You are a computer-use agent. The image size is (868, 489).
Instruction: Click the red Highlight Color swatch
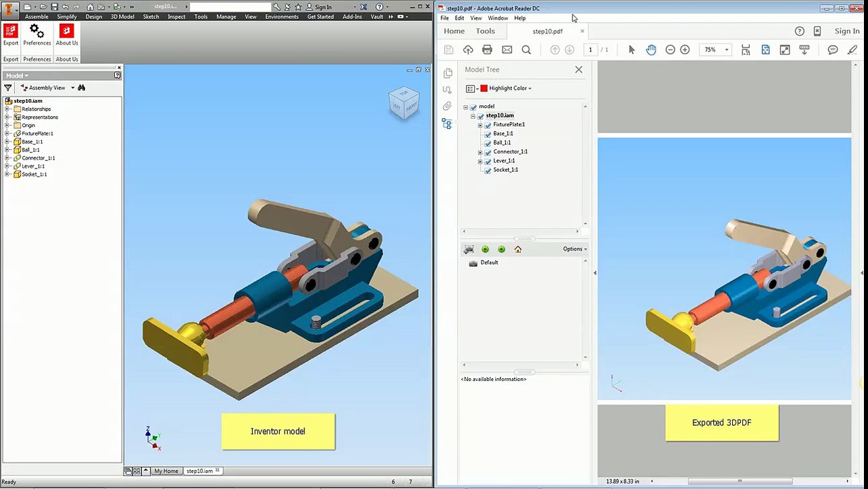[484, 88]
